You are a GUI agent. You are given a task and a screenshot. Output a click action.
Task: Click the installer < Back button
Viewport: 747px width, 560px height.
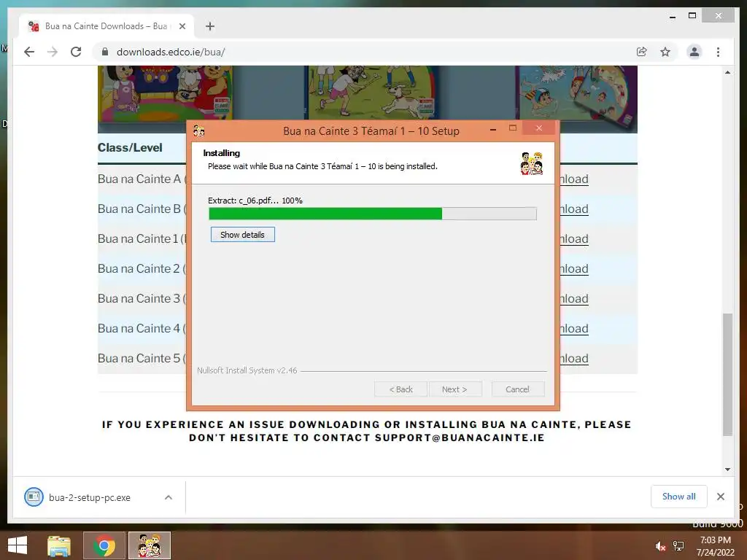(x=401, y=389)
